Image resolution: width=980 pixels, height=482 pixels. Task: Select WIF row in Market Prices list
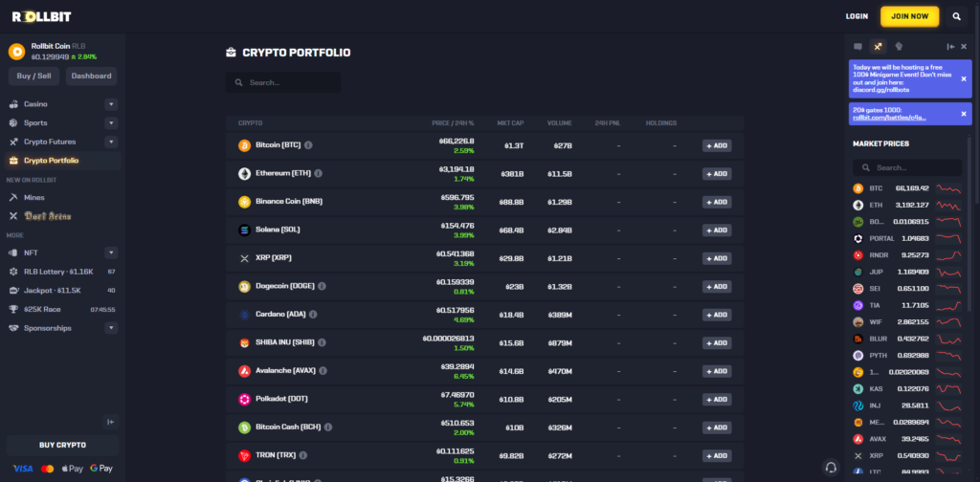(907, 322)
